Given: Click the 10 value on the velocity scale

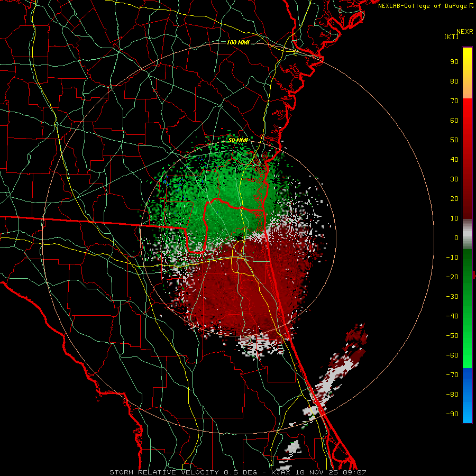Looking at the screenshot, I should pyautogui.click(x=454, y=218).
